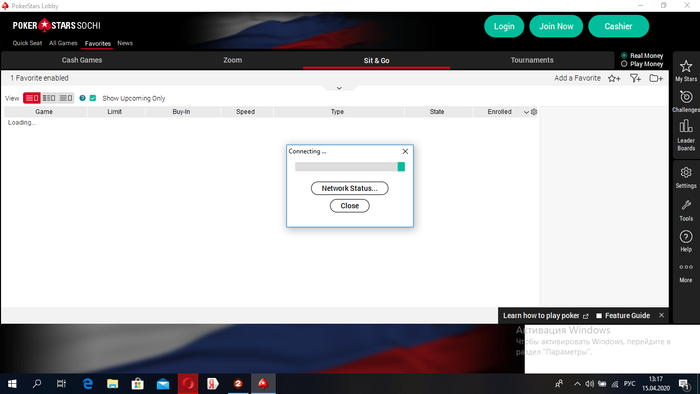Switch to Tournaments tab
The height and width of the screenshot is (394, 700).
[532, 60]
